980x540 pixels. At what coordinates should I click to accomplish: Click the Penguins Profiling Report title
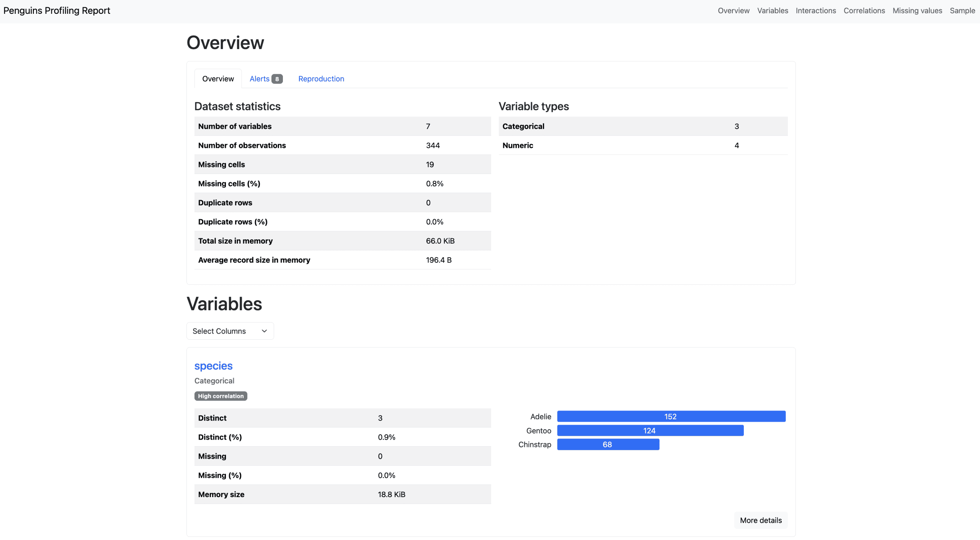57,11
